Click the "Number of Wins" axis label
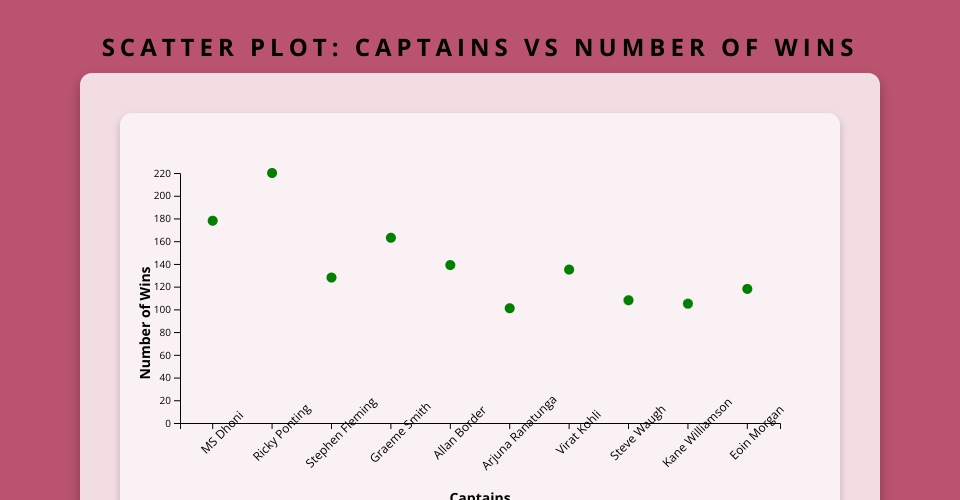Image resolution: width=960 pixels, height=500 pixels. [x=146, y=322]
